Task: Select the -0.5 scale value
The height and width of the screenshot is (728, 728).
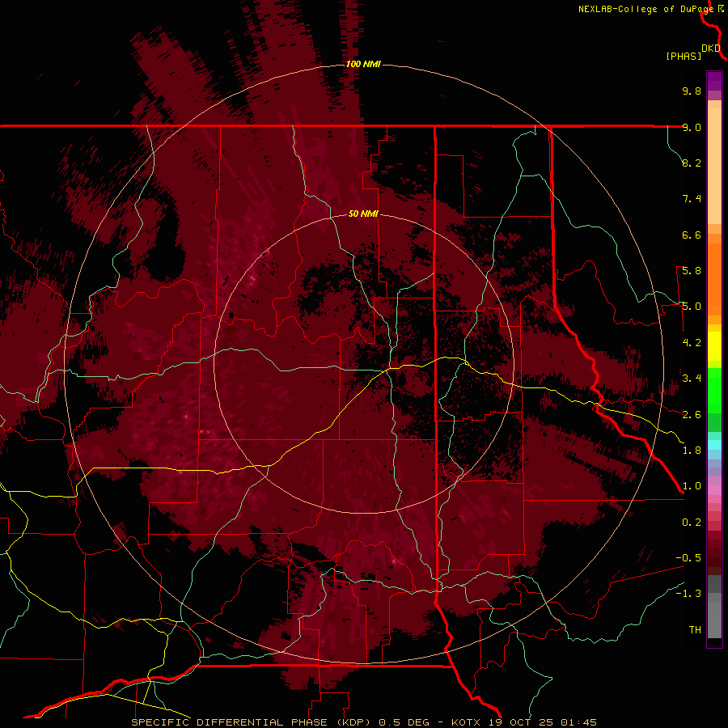Action: tap(688, 558)
